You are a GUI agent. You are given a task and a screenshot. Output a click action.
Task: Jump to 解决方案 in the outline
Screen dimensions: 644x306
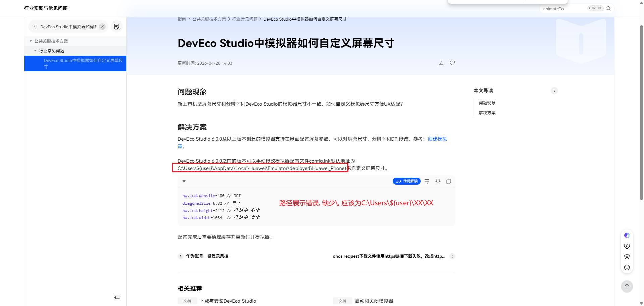click(487, 113)
